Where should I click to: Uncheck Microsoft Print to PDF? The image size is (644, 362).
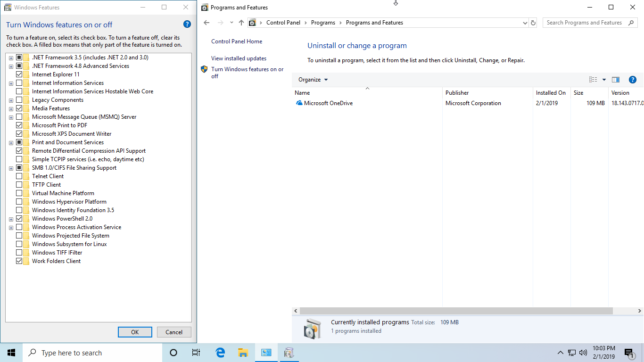pyautogui.click(x=19, y=125)
